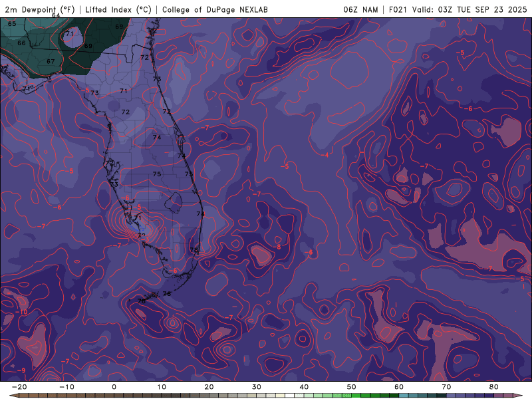Screen dimensions: 532x399
Task: Click the "70" label on the color scale
Action: pyautogui.click(x=446, y=387)
